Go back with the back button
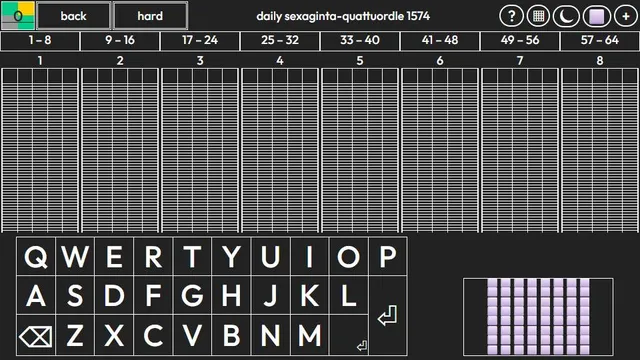The width and height of the screenshot is (640, 360). coord(73,16)
